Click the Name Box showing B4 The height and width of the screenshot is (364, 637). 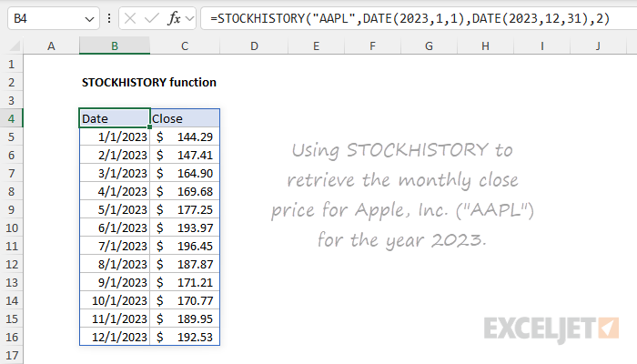tap(53, 19)
